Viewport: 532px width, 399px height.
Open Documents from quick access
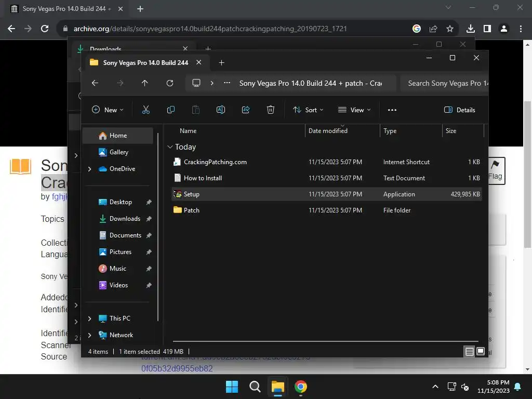click(x=118, y=235)
